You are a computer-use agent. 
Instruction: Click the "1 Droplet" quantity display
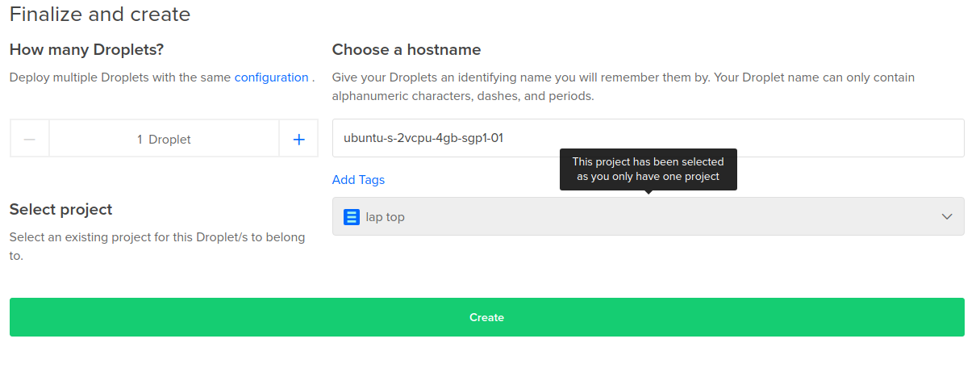(164, 139)
